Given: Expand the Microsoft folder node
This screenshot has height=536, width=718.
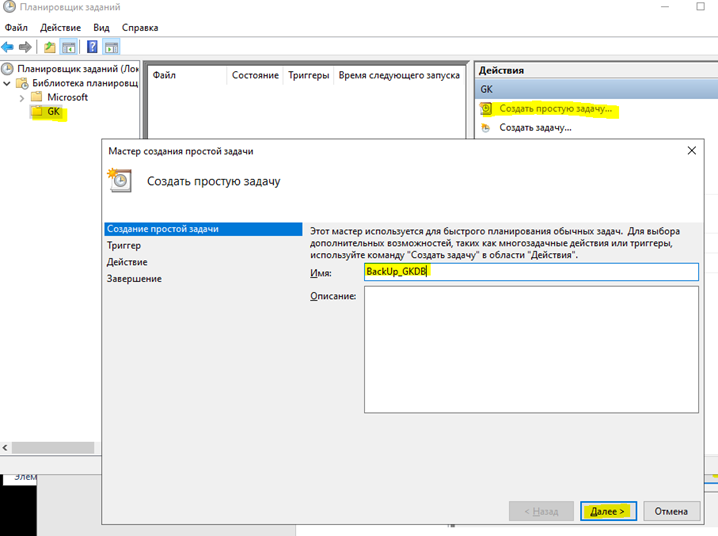Looking at the screenshot, I should 22,97.
